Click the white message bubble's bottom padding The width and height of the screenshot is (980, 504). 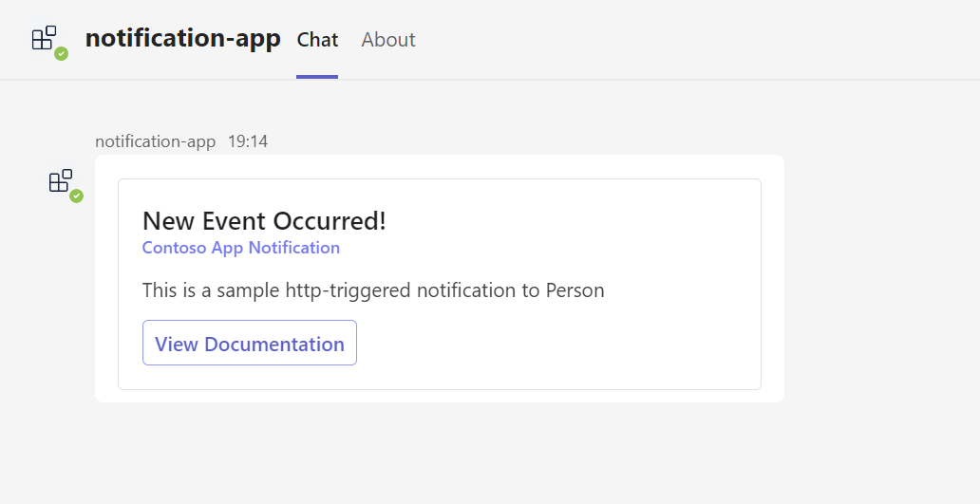(439, 396)
